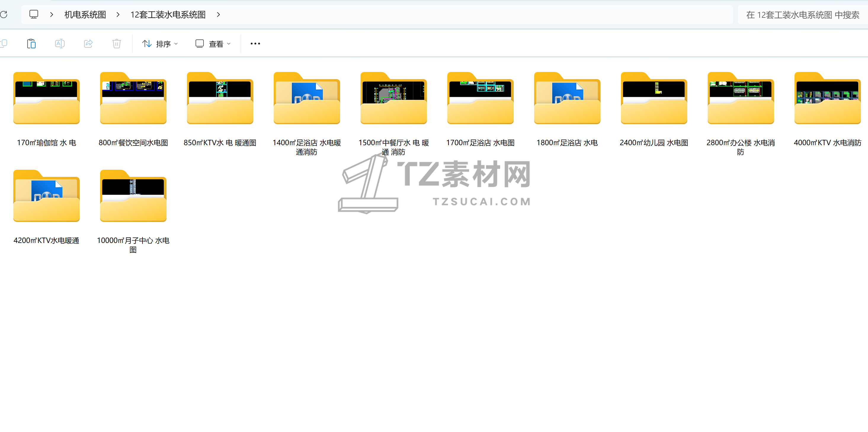868x432 pixels.
Task: Click the rename icon in toolbar
Action: click(60, 44)
